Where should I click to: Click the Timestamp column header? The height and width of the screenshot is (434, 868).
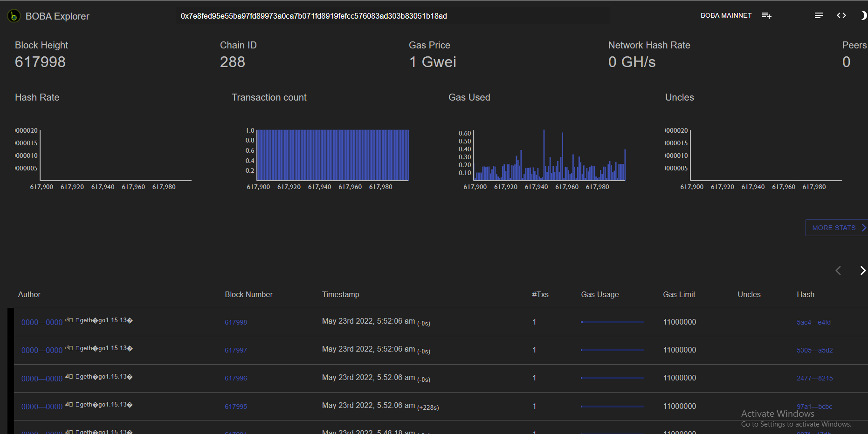click(341, 294)
